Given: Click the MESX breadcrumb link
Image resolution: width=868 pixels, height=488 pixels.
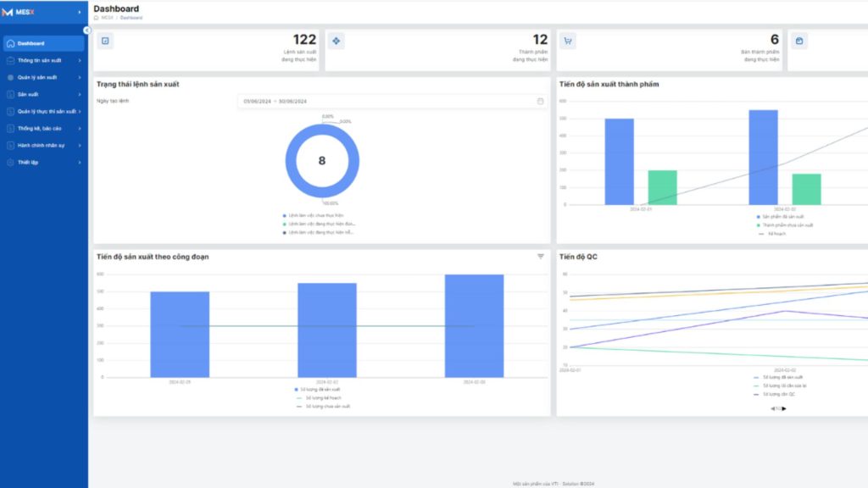Looking at the screenshot, I should [x=107, y=18].
